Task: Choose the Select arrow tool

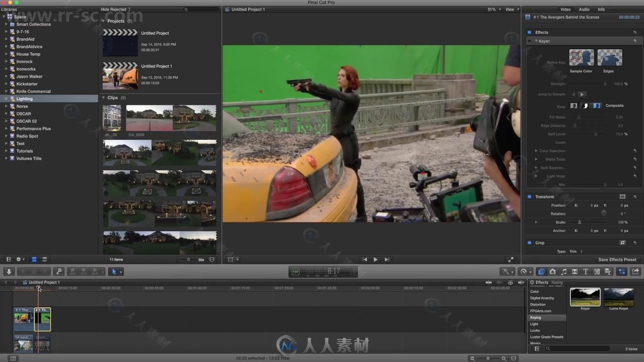Action: (x=114, y=271)
